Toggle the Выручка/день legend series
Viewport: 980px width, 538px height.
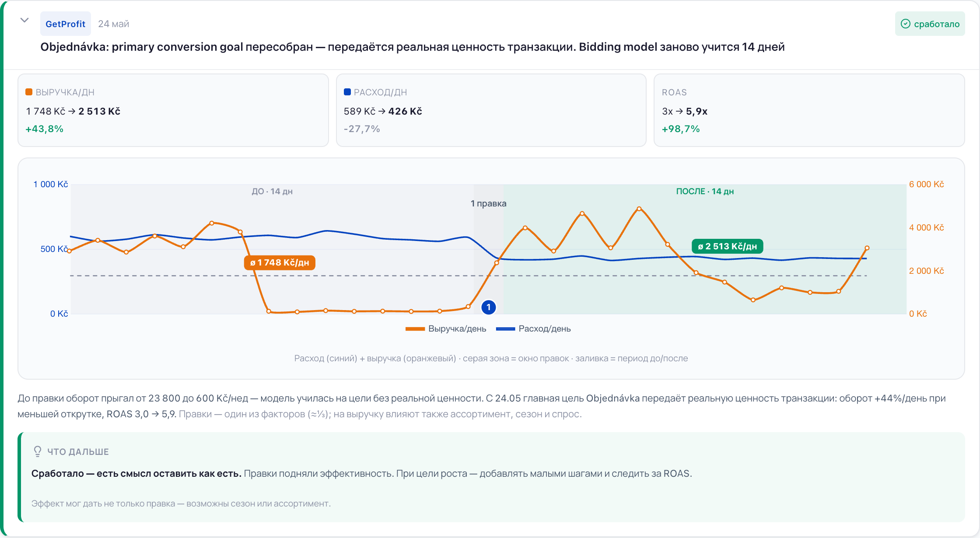(446, 329)
